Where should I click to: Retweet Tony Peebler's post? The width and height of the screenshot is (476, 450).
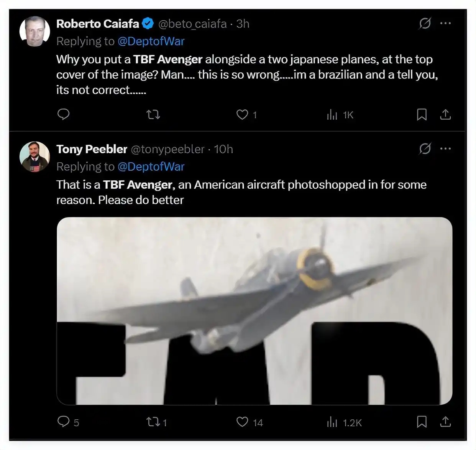(x=153, y=422)
